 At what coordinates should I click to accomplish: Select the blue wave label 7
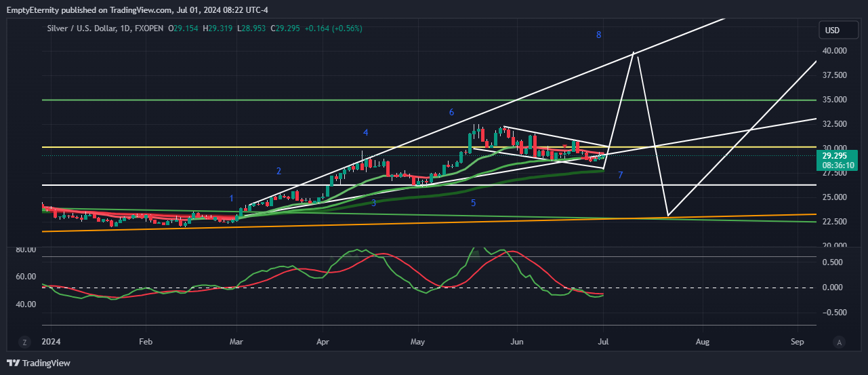pos(621,176)
